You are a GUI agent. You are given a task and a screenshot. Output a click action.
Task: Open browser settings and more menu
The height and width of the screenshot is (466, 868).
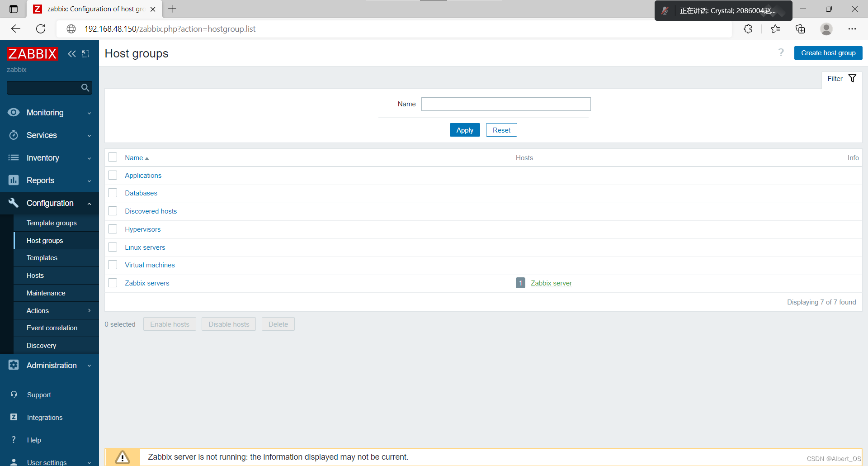coord(852,29)
